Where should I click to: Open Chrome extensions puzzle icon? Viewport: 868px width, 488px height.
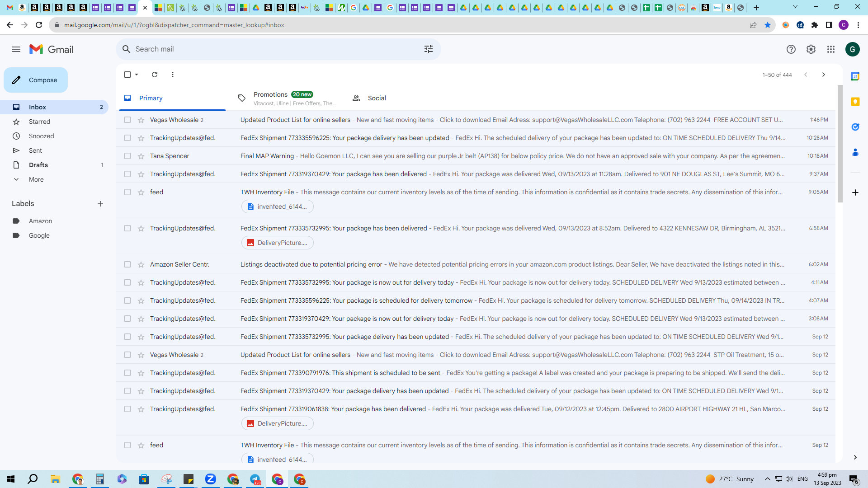point(815,25)
